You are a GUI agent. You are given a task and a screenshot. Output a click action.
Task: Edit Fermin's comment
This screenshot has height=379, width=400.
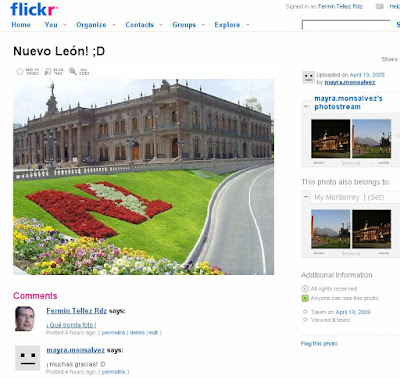(x=153, y=333)
